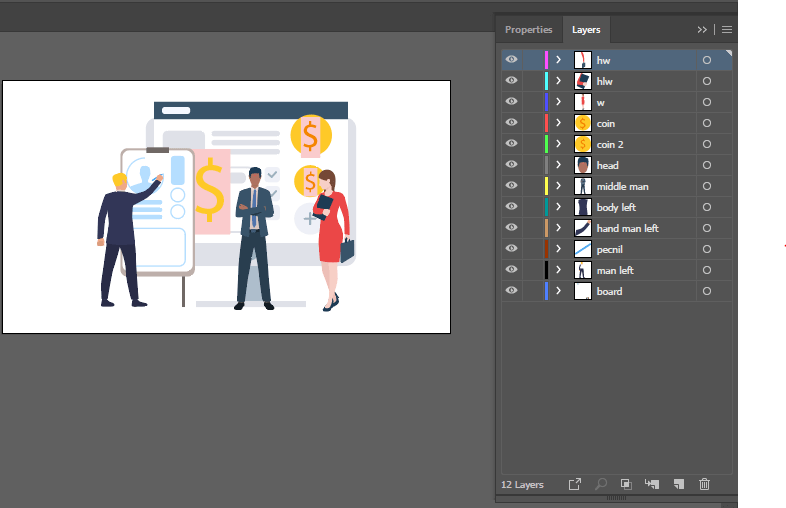This screenshot has height=508, width=786.
Task: Hide the board layer
Action: (x=512, y=291)
